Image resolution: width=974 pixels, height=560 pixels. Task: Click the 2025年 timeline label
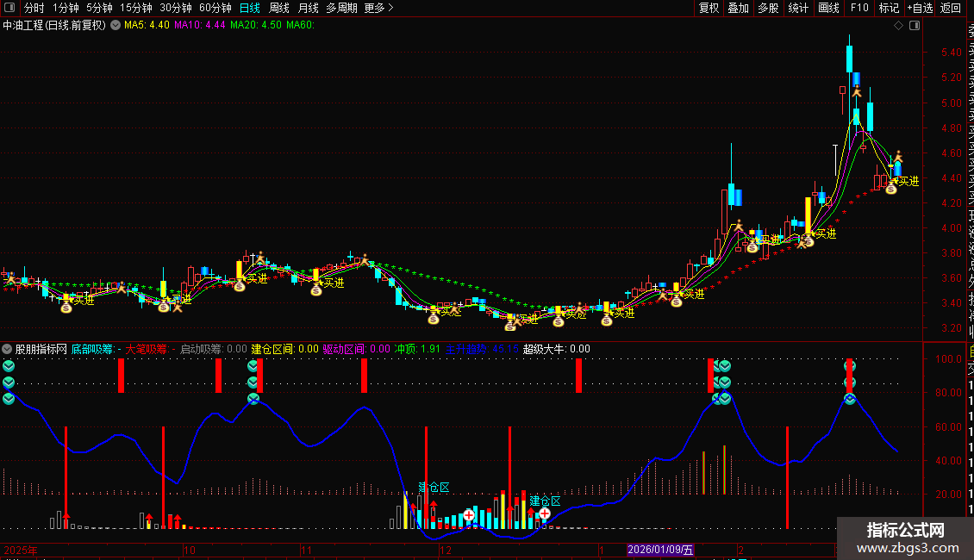[x=21, y=550]
